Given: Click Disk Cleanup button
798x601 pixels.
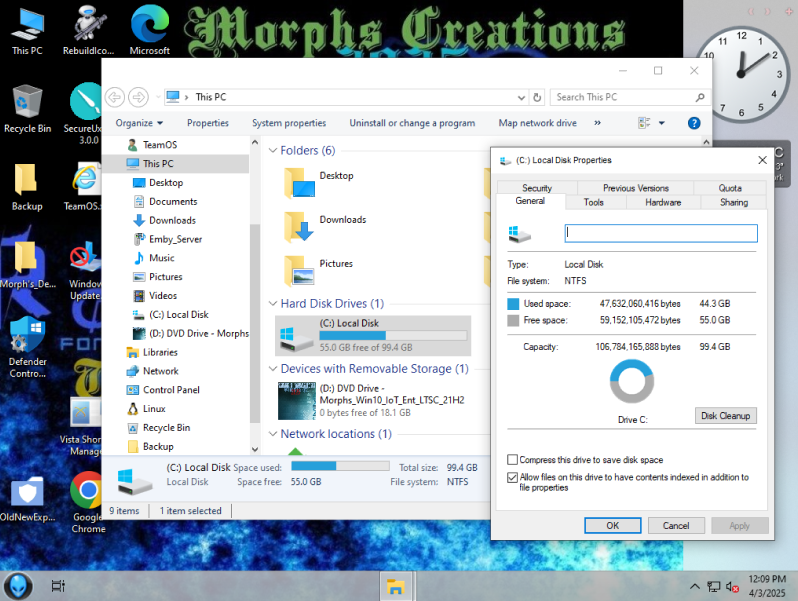Looking at the screenshot, I should (725, 416).
